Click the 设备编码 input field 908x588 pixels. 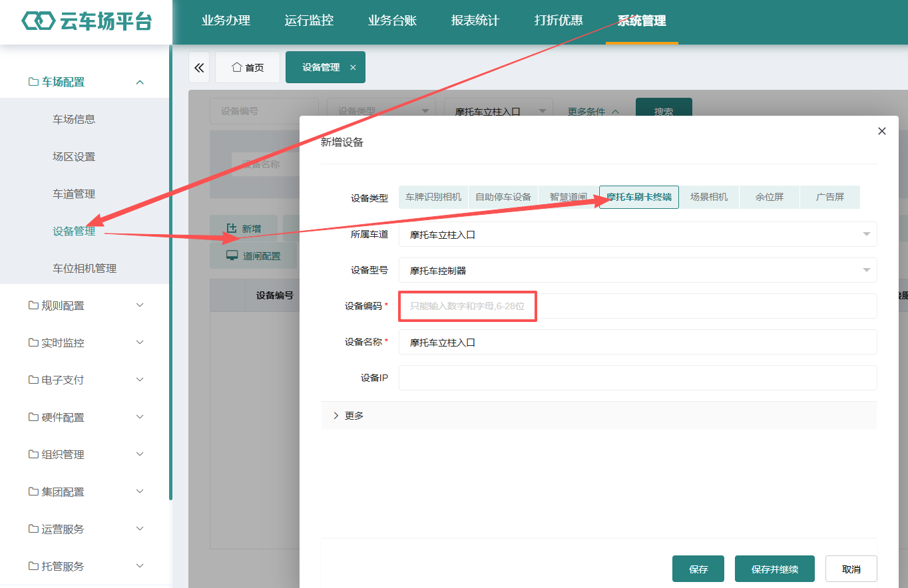638,306
